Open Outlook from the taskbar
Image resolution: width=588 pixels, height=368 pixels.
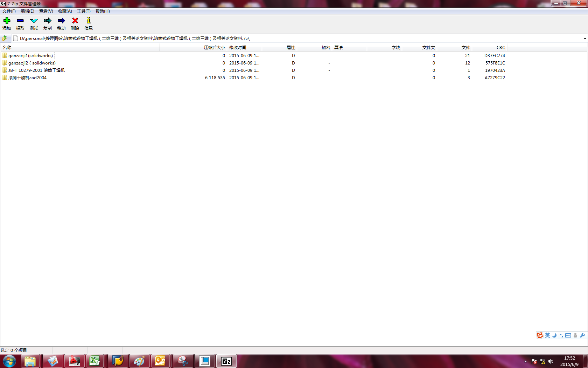(160, 361)
